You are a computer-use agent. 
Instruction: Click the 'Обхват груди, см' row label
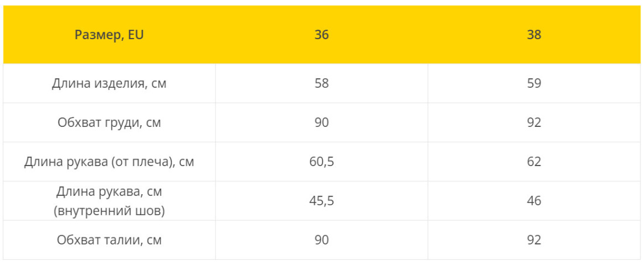(x=109, y=123)
